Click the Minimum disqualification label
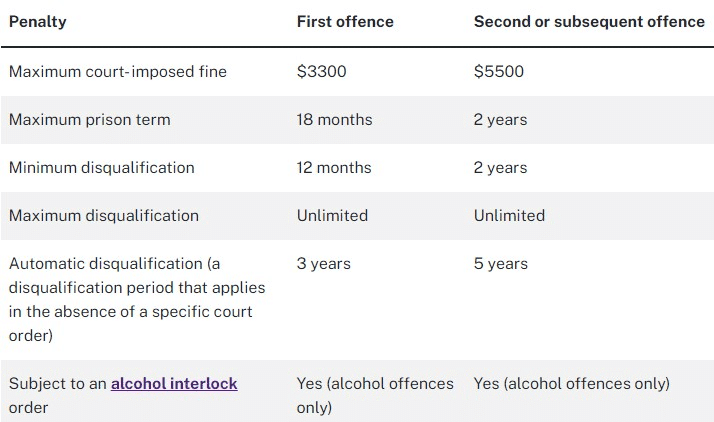The width and height of the screenshot is (714, 422). click(102, 168)
